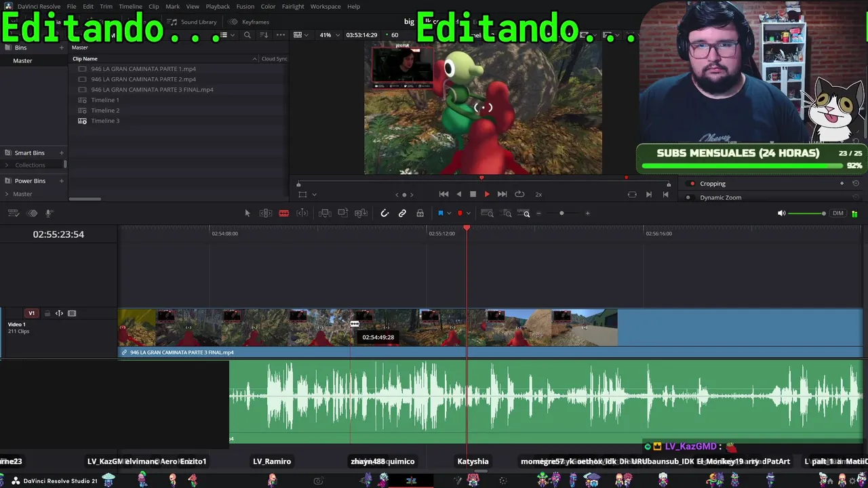
Task: Toggle the Position Lock padlock icon
Action: pyautogui.click(x=420, y=213)
